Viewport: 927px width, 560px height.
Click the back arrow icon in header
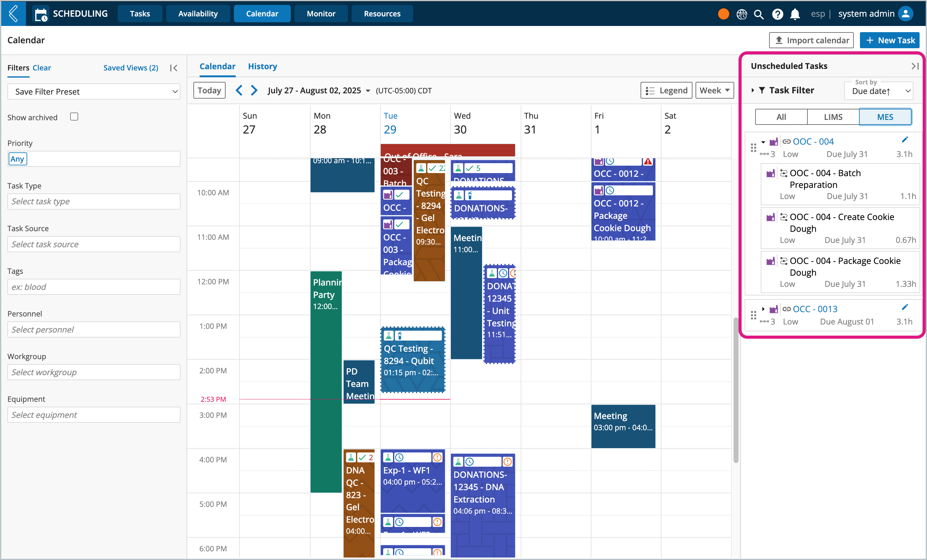pos(14,14)
